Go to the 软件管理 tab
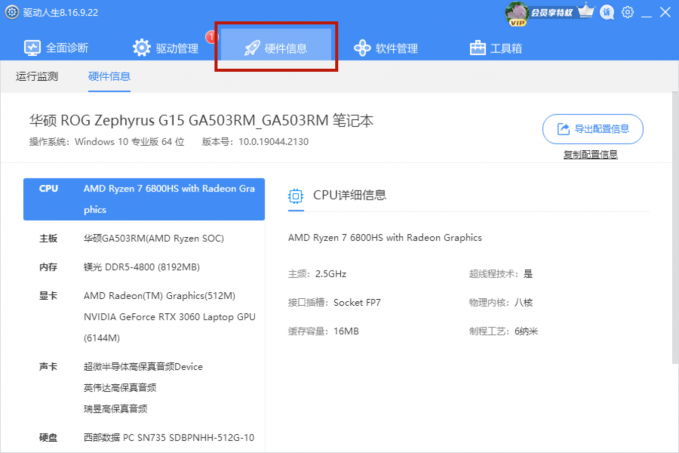The width and height of the screenshot is (679, 453). pos(386,48)
